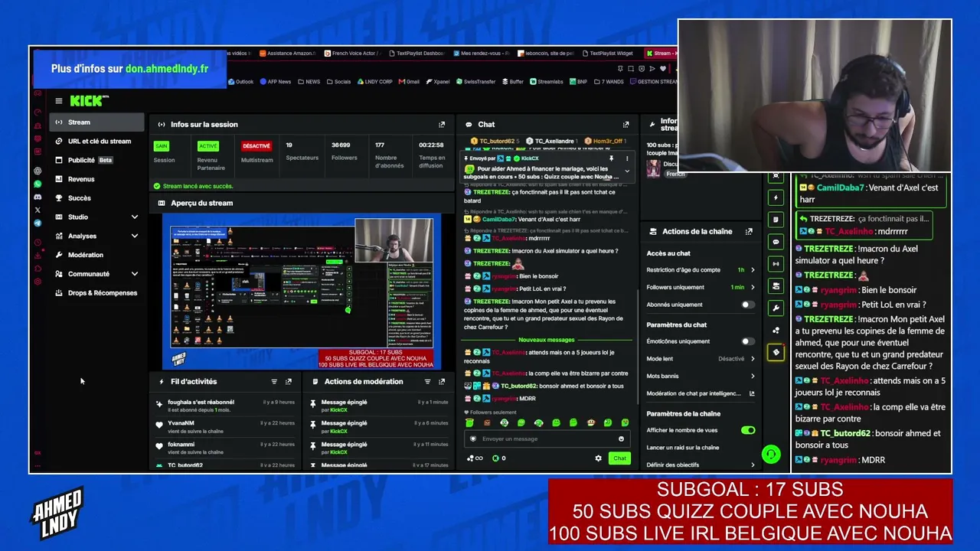Open the Streamlabs bookmark
Image resolution: width=980 pixels, height=551 pixels.
pyautogui.click(x=547, y=82)
